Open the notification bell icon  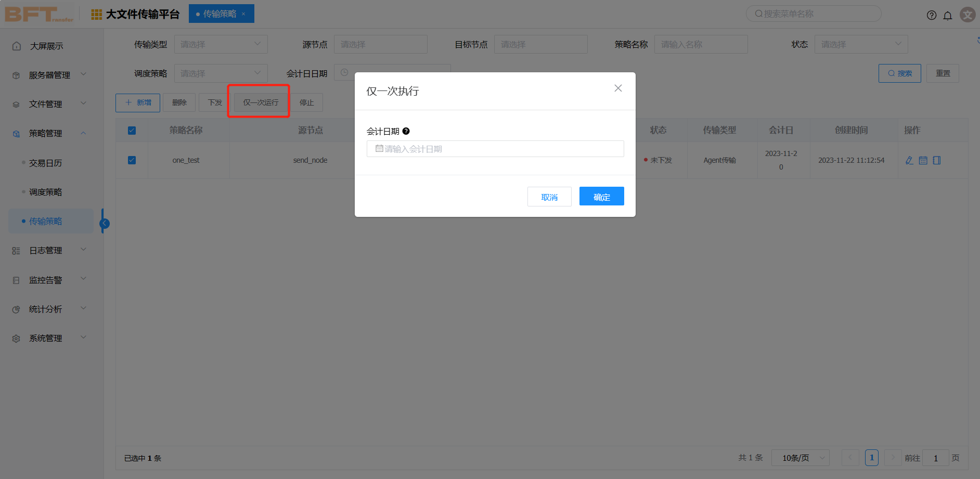click(x=947, y=15)
